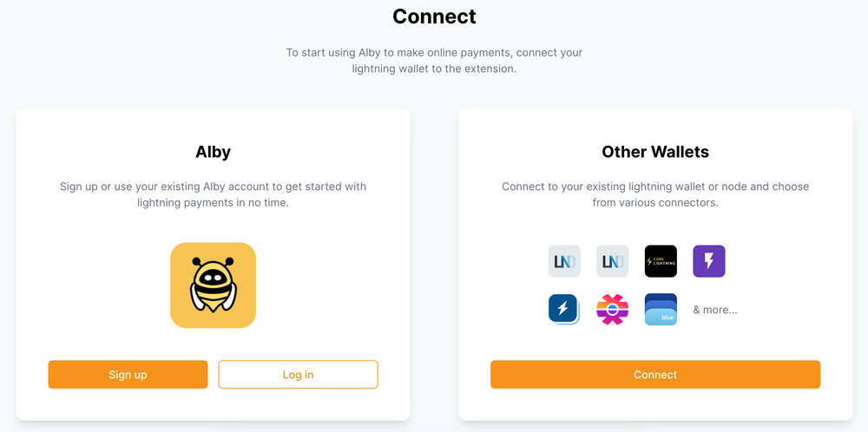Image resolution: width=868 pixels, height=432 pixels.
Task: Select the first LND wallet icon
Action: point(564,261)
